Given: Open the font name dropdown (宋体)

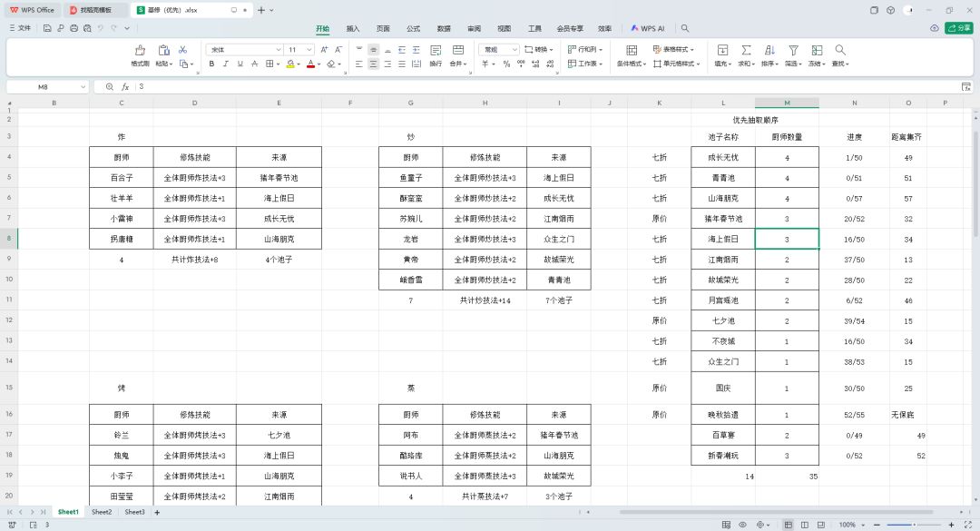Looking at the screenshot, I should 244,49.
